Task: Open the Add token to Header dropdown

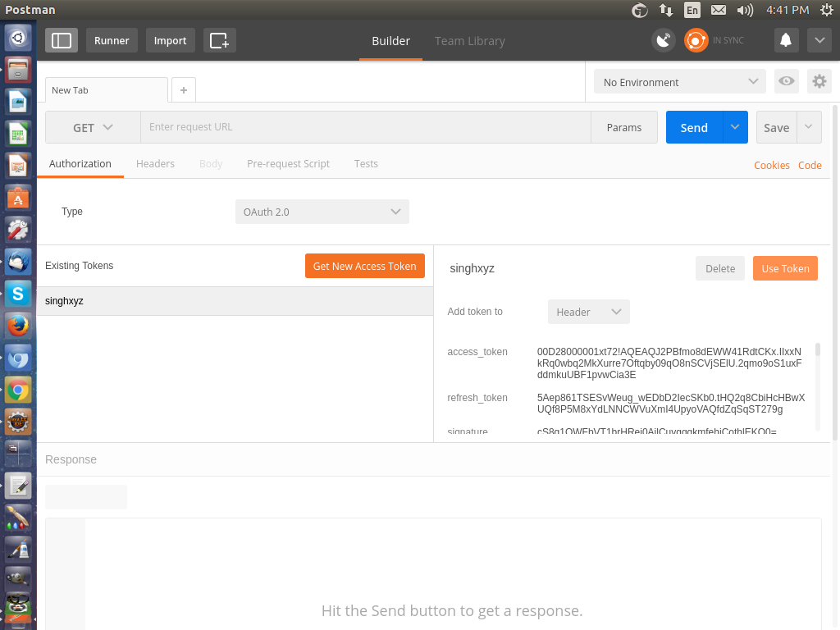Action: click(x=588, y=312)
